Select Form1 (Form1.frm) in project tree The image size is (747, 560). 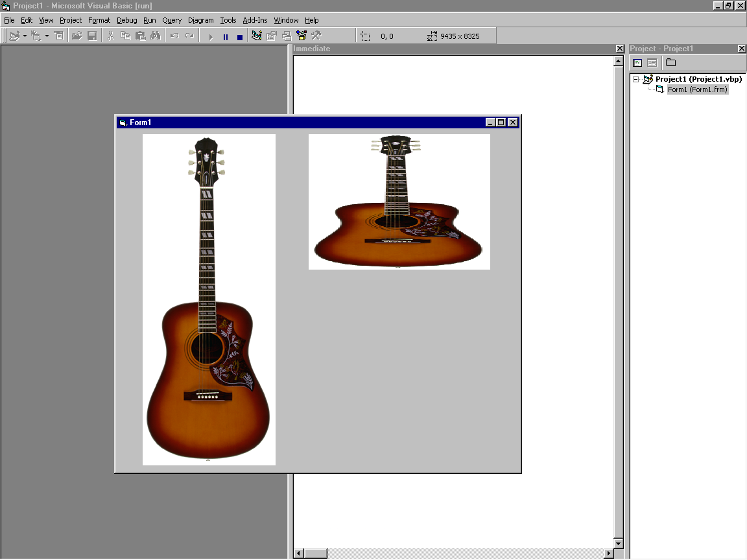698,89
